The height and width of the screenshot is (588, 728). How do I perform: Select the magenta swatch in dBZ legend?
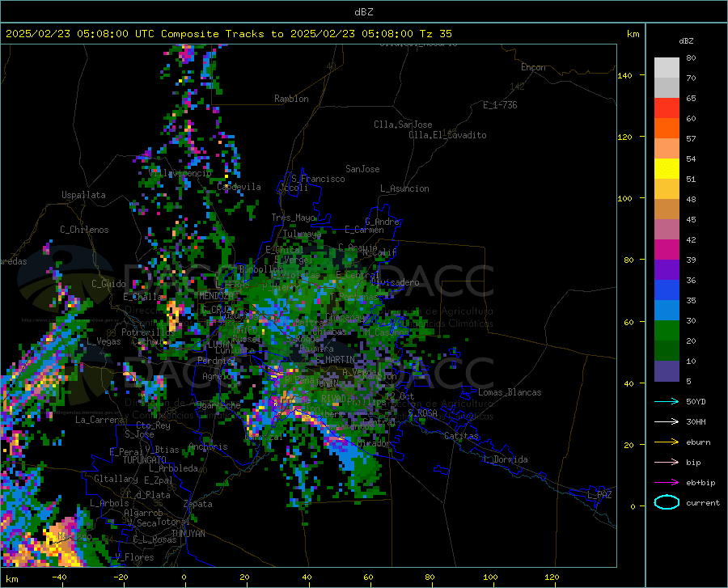click(667, 250)
